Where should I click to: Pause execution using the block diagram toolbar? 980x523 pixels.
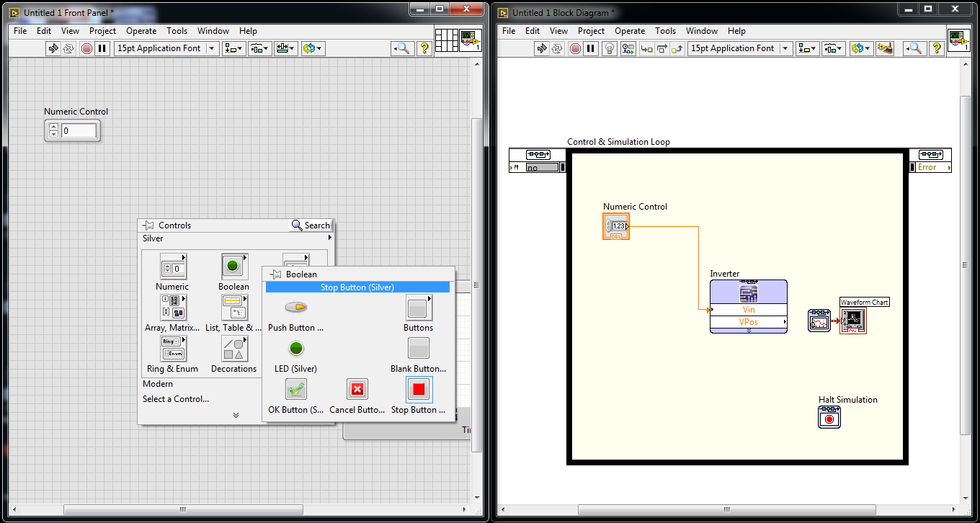[x=589, y=48]
